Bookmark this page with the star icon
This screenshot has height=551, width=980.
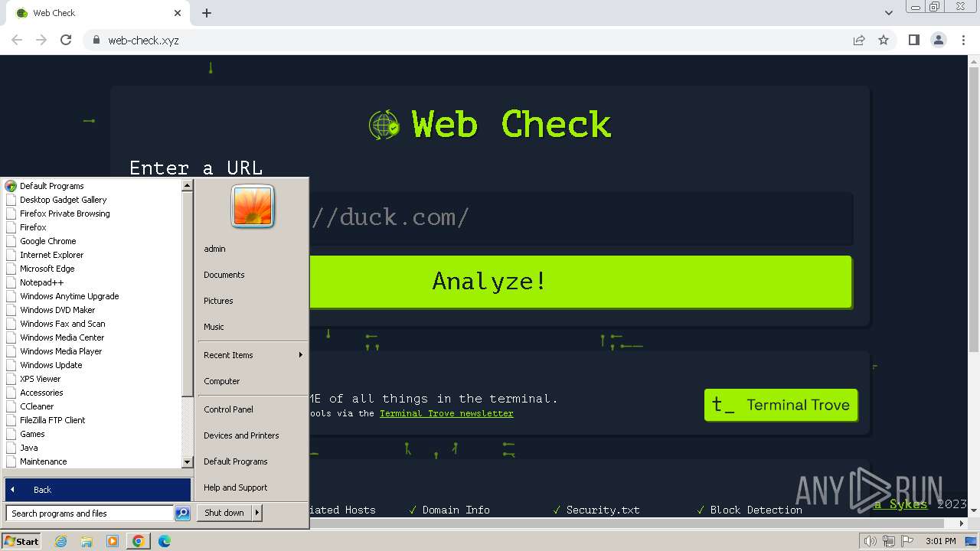point(884,40)
